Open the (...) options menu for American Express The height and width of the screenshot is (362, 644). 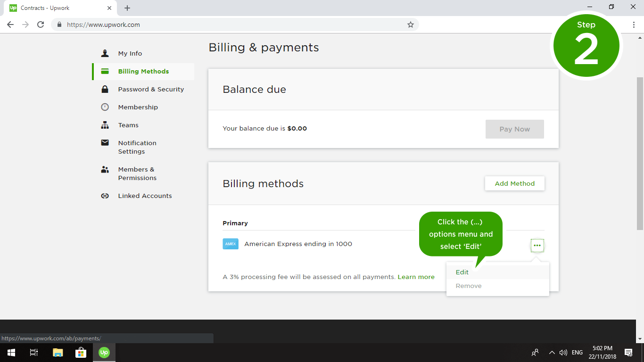click(x=537, y=245)
